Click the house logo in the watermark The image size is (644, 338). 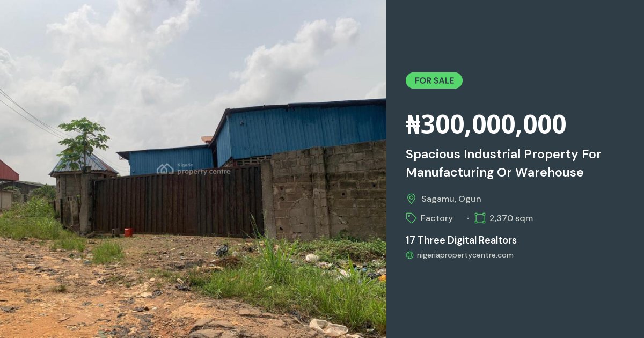(165, 169)
